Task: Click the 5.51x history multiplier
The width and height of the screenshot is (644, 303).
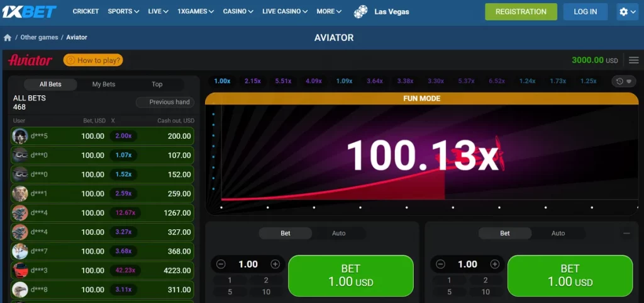Action: [x=283, y=81]
